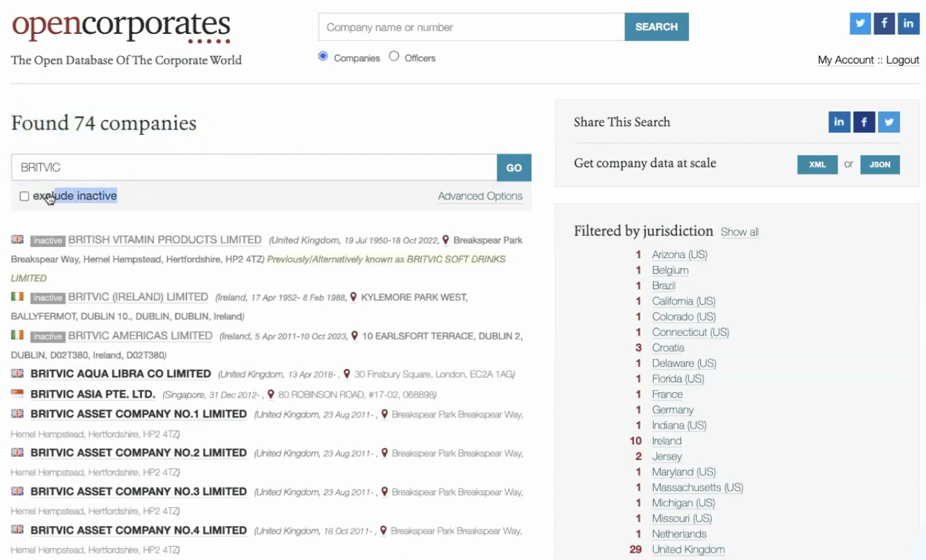Open BRITVIC ASSET COMPANY NO.3 LIMITED
Viewport: 926px width, 560px height.
pyautogui.click(x=139, y=491)
